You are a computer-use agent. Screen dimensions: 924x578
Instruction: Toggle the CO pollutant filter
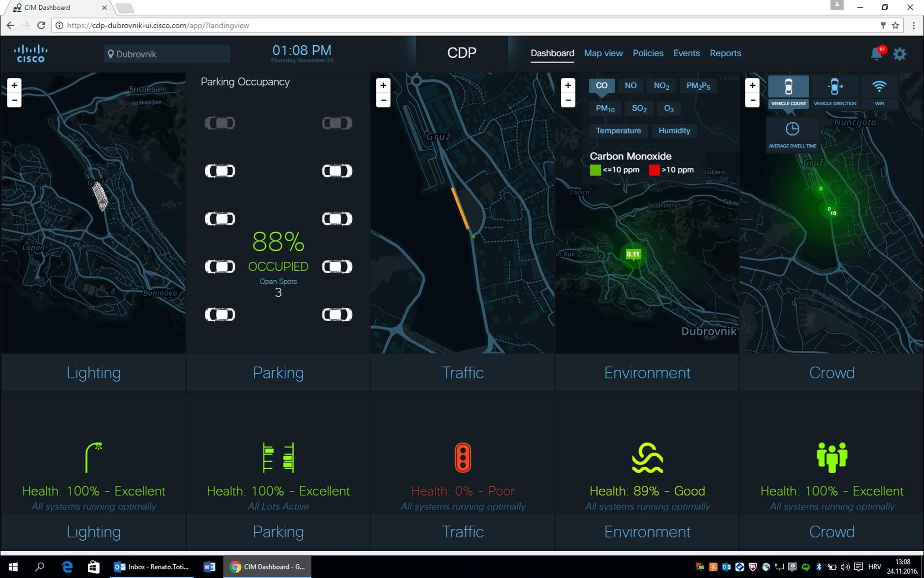click(x=601, y=85)
